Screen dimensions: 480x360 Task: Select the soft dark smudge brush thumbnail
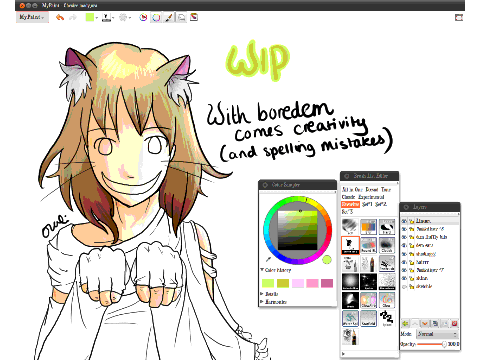(x=387, y=245)
